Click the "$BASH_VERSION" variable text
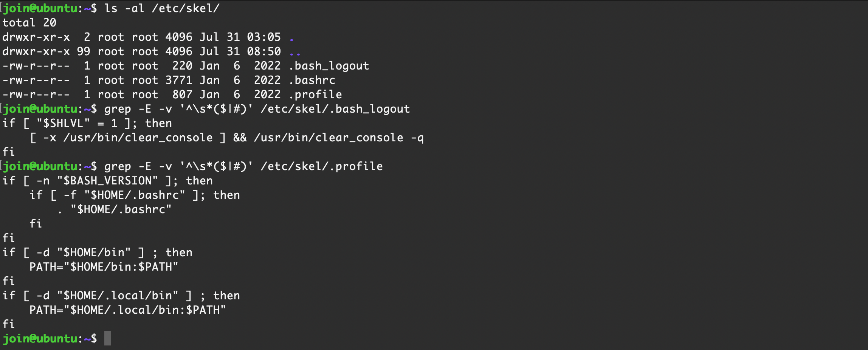The image size is (868, 350). (x=107, y=181)
